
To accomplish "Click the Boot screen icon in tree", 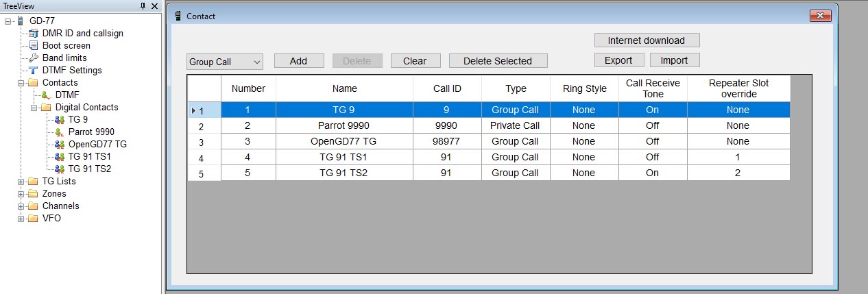I will coord(34,45).
